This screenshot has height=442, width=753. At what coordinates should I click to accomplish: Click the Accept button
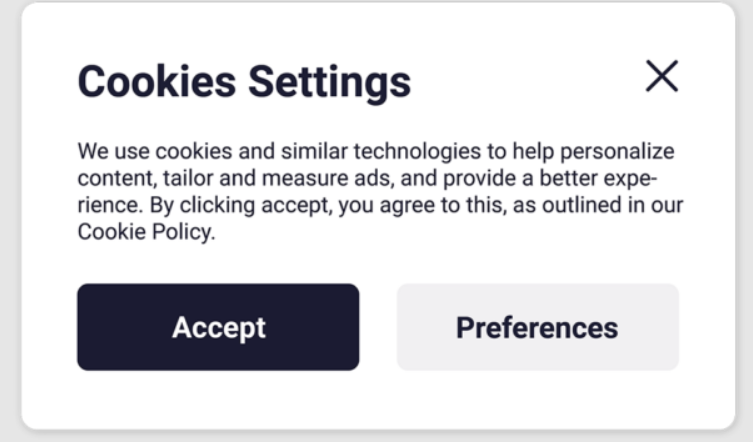218,327
